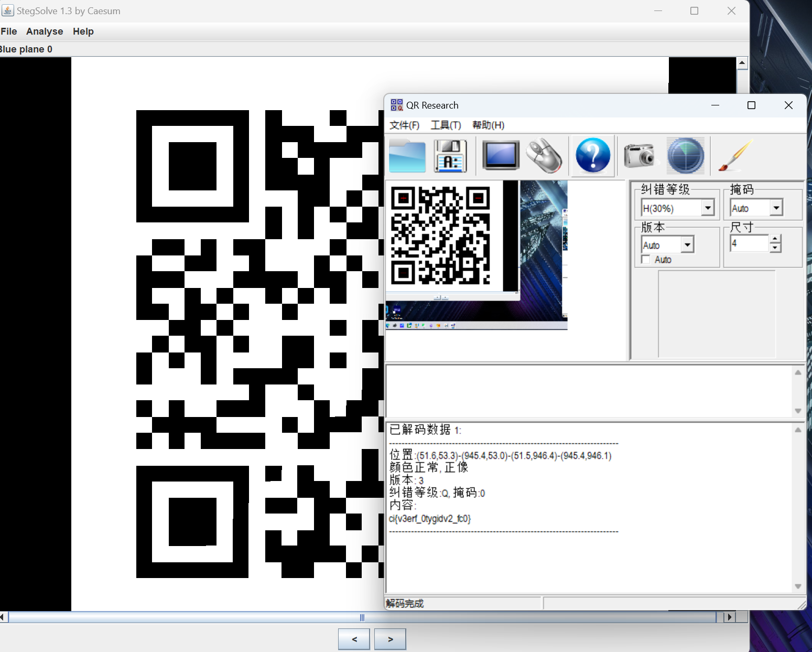
Task: Close the StegSolve window
Action: tap(731, 11)
